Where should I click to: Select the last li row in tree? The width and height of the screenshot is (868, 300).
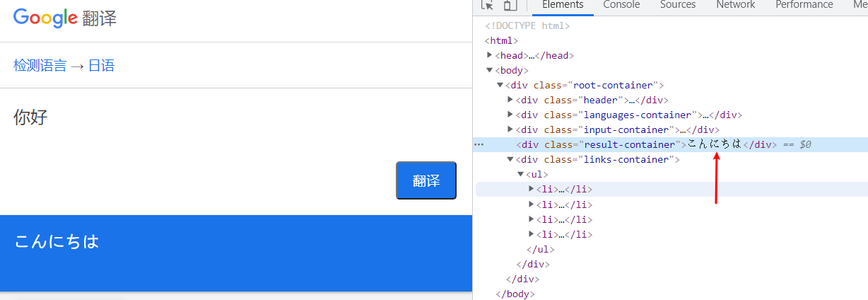click(564, 234)
